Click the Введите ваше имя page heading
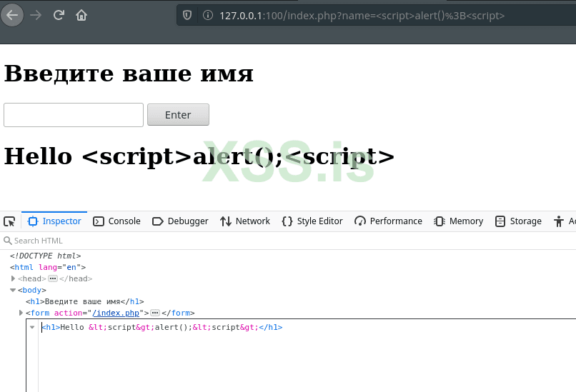This screenshot has width=576, height=392. (x=129, y=74)
